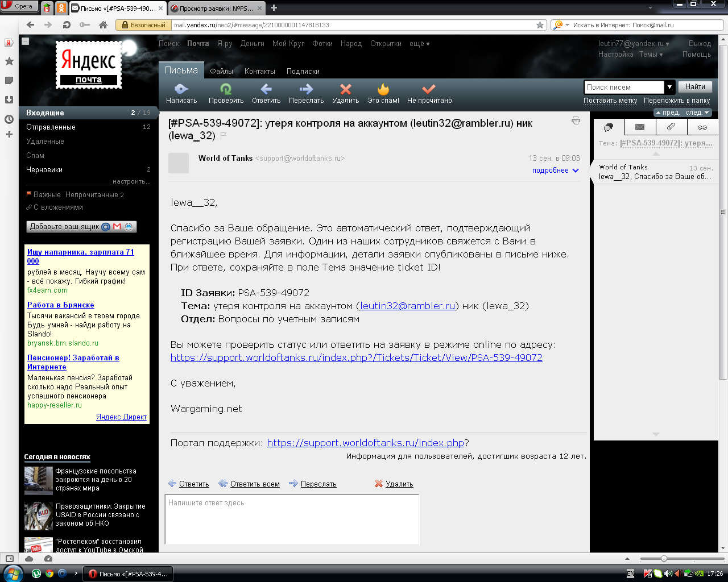Open search options dropdown arrow
Screen dimensions: 728x582
pos(670,87)
